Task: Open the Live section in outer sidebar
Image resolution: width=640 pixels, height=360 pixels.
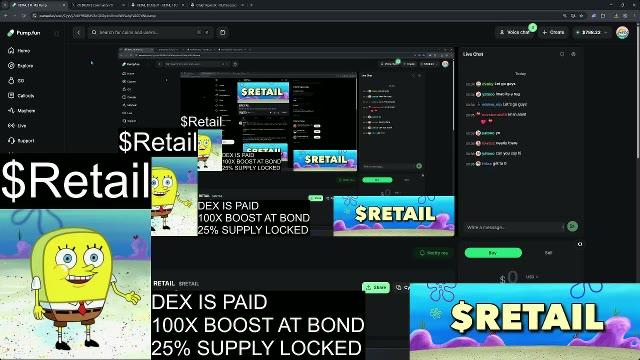Action: 17,126
